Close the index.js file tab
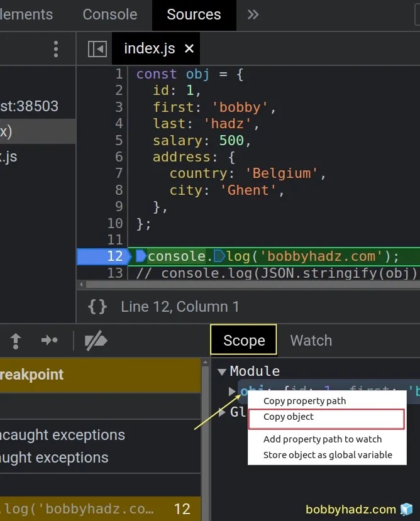 [190, 48]
